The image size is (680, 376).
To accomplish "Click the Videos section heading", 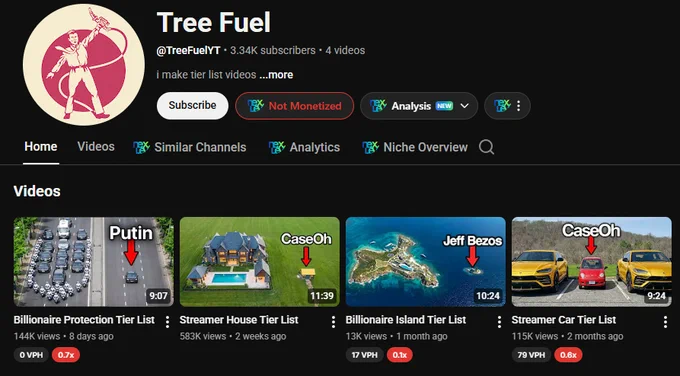I will pos(37,191).
